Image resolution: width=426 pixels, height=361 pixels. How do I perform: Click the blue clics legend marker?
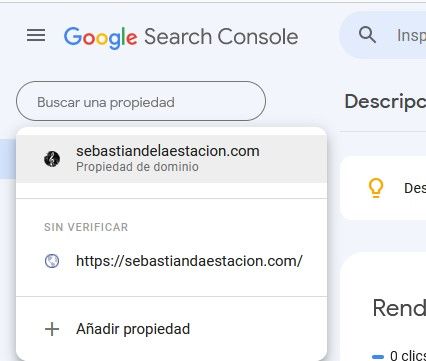377,357
